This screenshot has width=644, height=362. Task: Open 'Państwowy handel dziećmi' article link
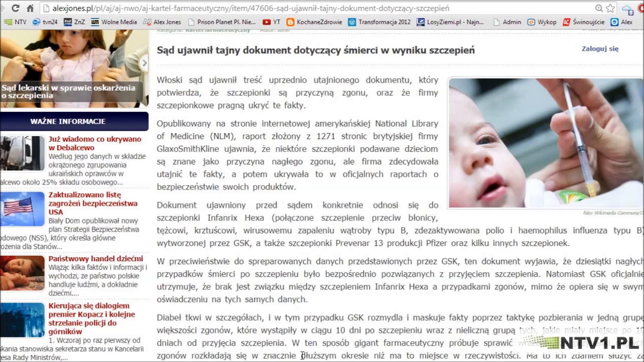pos(96,258)
